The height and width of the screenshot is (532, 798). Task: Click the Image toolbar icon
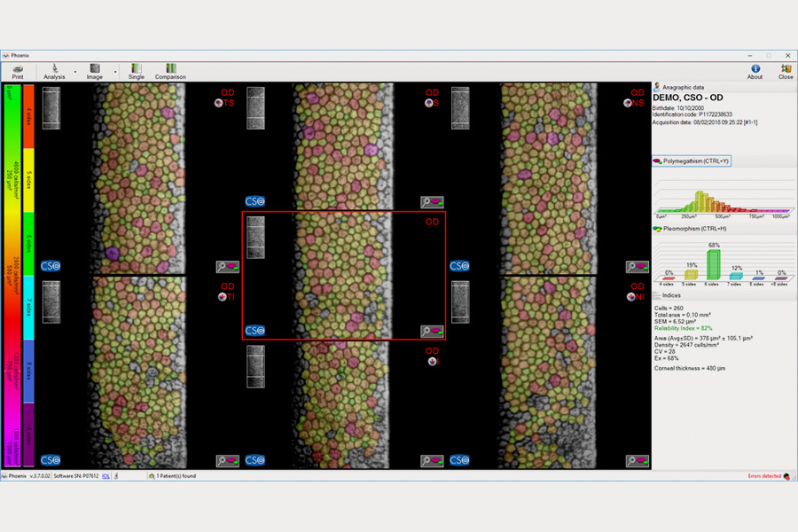pos(95,71)
